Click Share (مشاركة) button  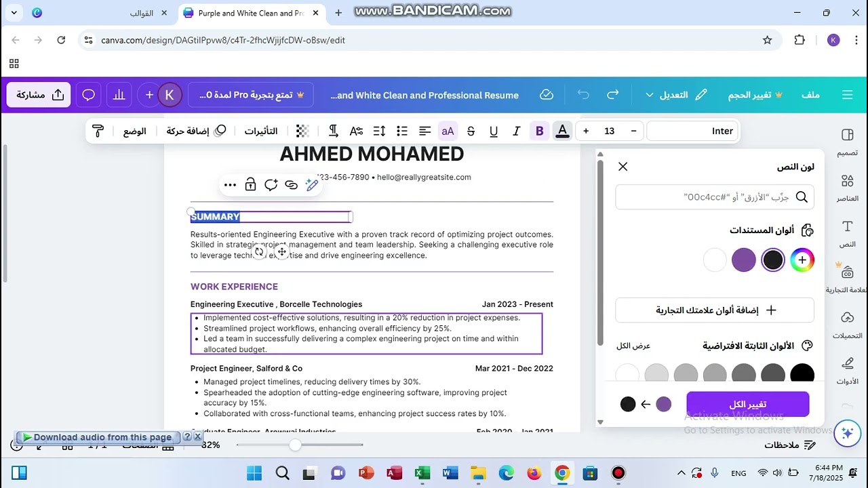pos(39,95)
